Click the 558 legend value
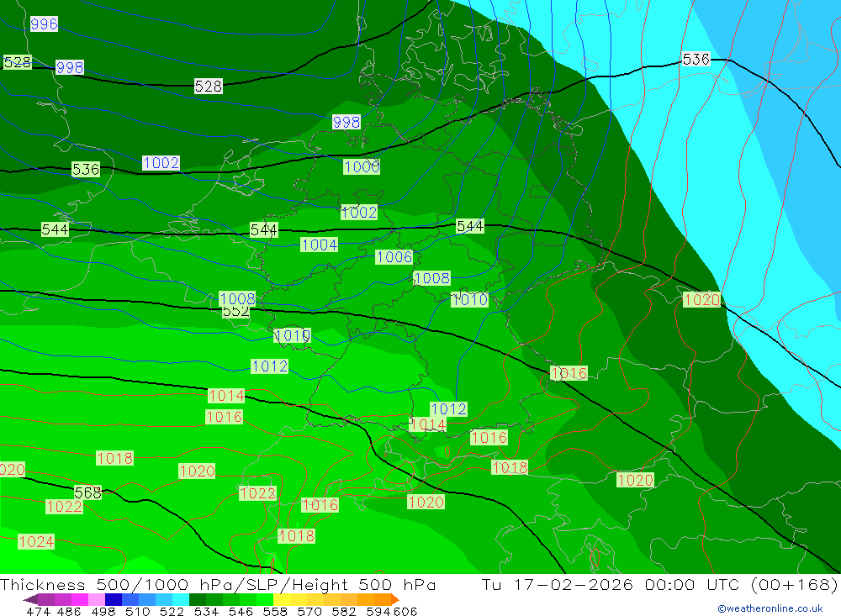 (275, 611)
